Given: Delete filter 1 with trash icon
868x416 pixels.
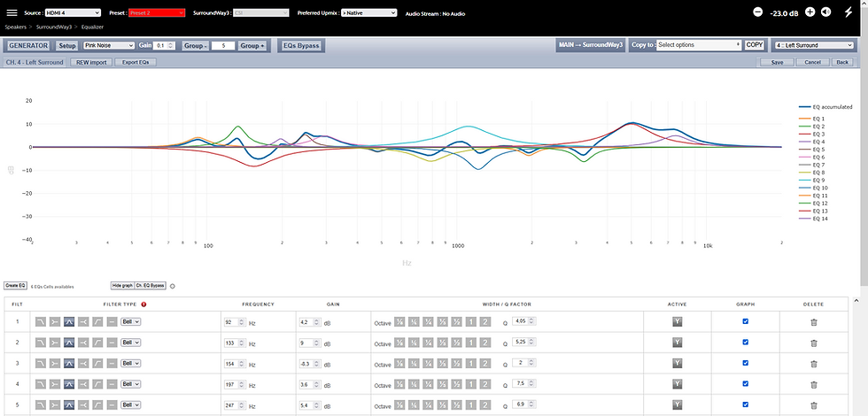Looking at the screenshot, I should 814,322.
